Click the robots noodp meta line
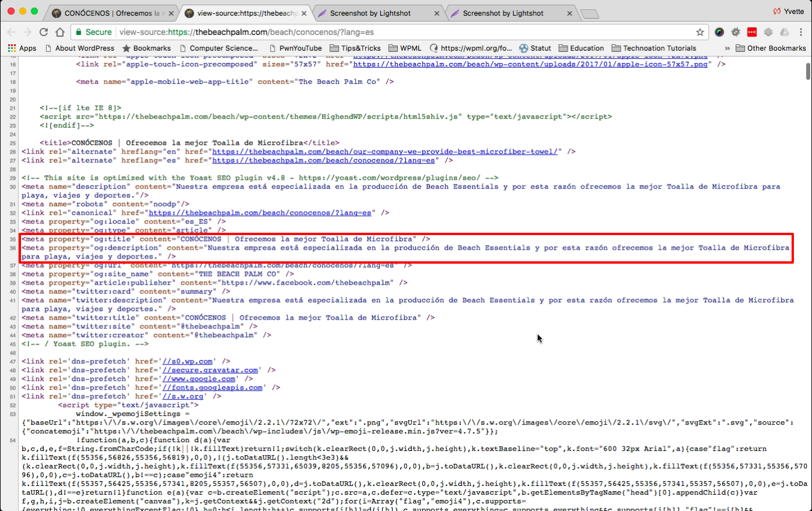This screenshot has width=812, height=511. (106, 204)
